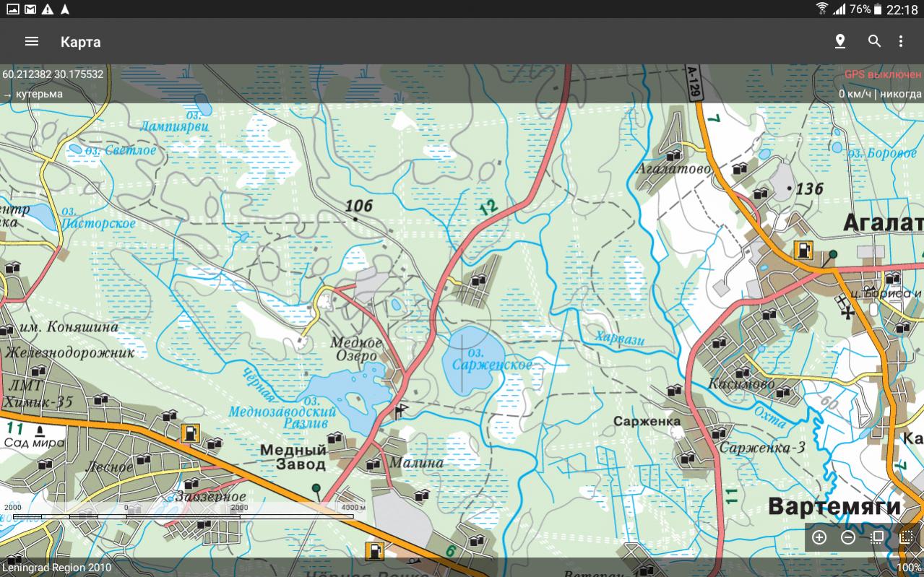Tap the Сарженка village label
The width and height of the screenshot is (924, 577).
coord(647,421)
